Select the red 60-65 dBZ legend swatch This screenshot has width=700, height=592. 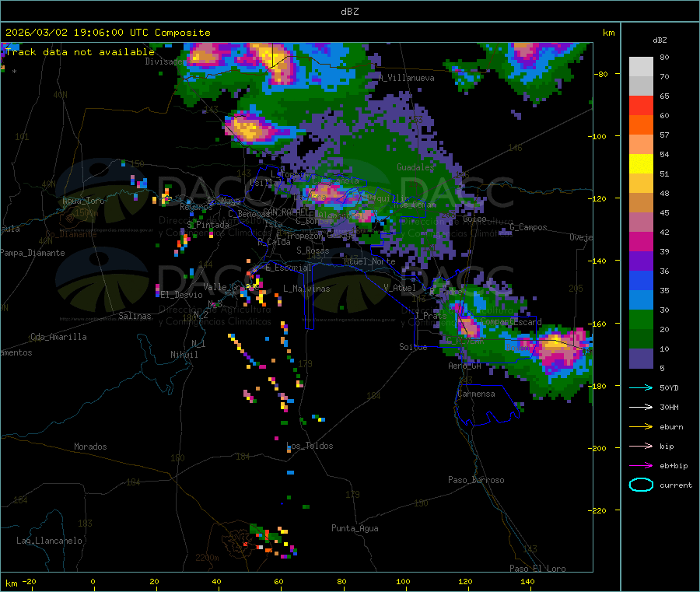coord(641,105)
